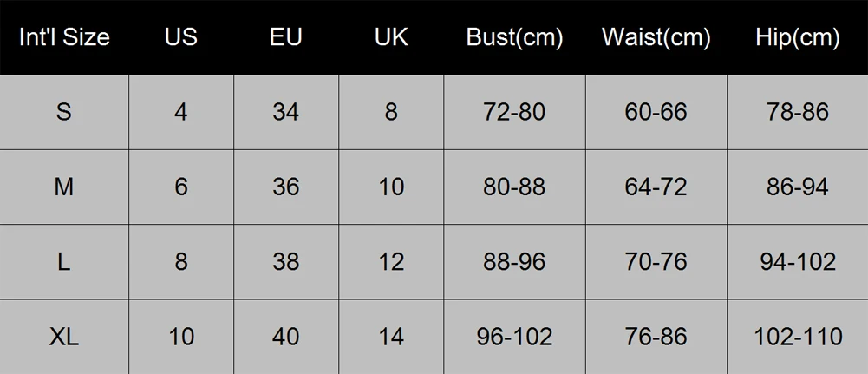
Task: Select the hip value 94-102
Action: [x=798, y=261]
